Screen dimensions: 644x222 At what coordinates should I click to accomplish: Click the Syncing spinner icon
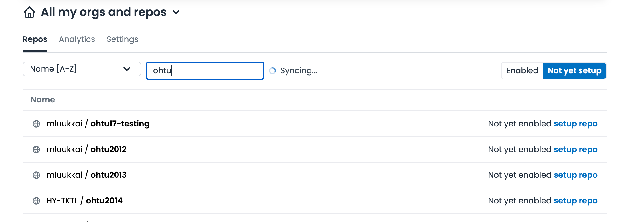[273, 71]
